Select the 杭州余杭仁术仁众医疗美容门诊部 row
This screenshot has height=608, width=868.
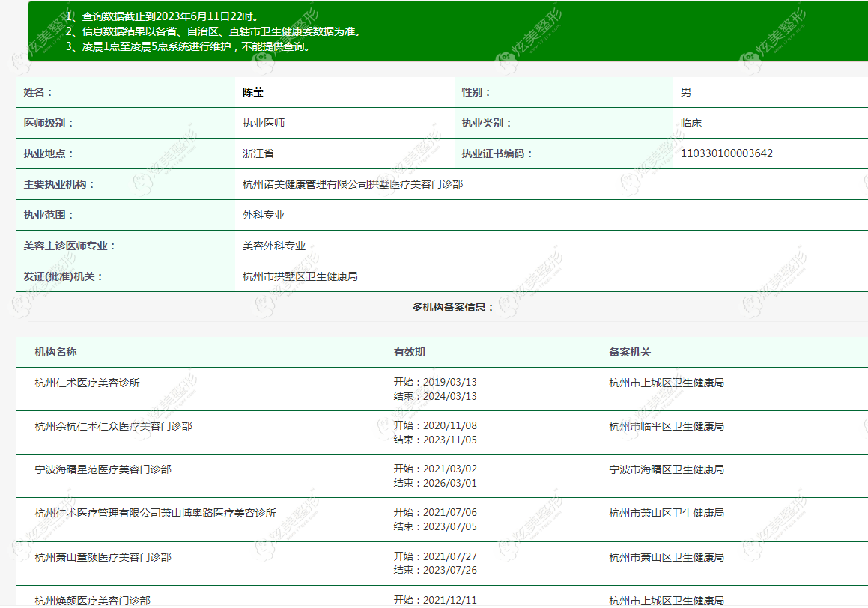click(443, 433)
